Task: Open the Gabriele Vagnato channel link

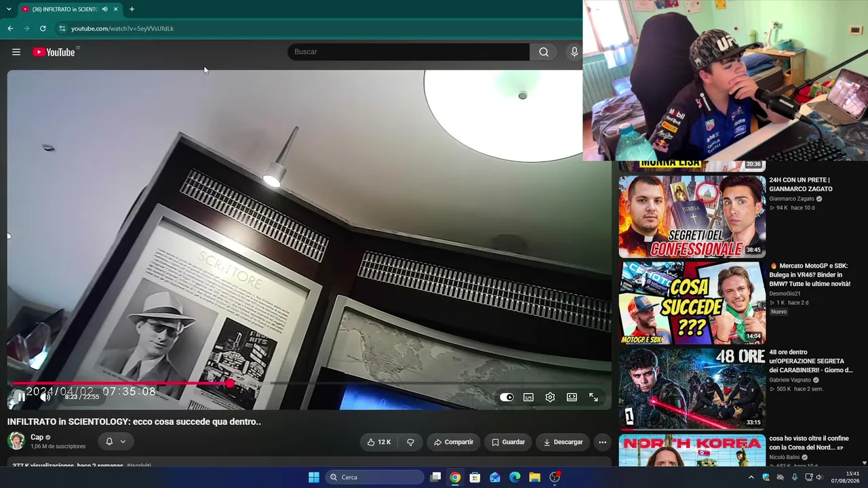Action: pyautogui.click(x=790, y=380)
